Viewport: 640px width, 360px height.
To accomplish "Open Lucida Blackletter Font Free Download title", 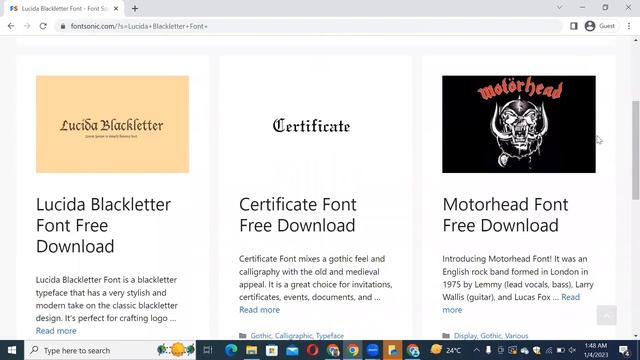I will pos(103,225).
